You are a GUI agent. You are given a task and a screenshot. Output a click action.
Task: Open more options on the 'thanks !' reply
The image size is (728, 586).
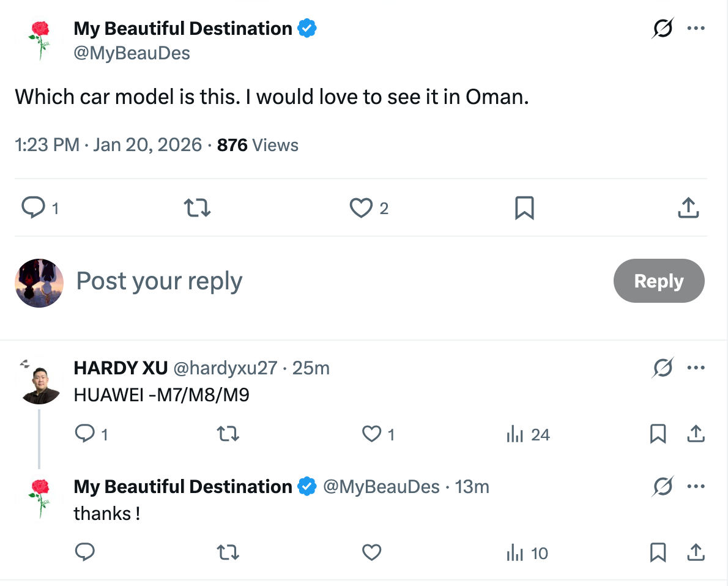696,487
